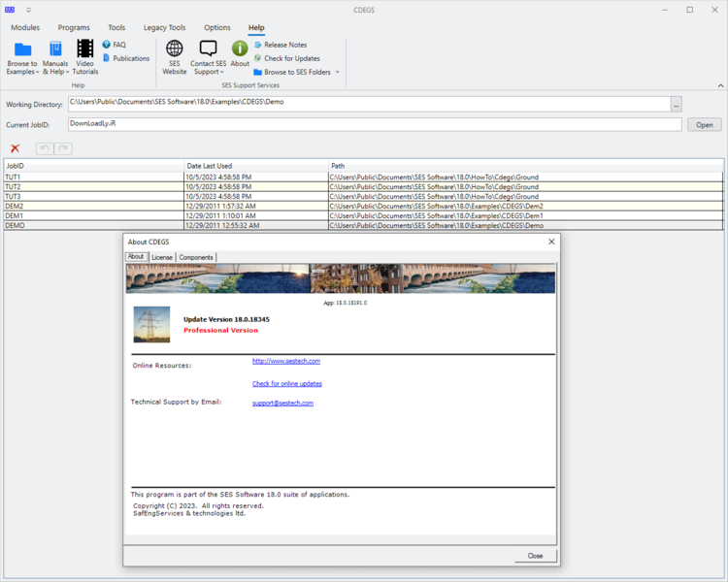This screenshot has width=728, height=582.
Task: Expand the Browse to SES Folders dropdown
Action: (338, 72)
